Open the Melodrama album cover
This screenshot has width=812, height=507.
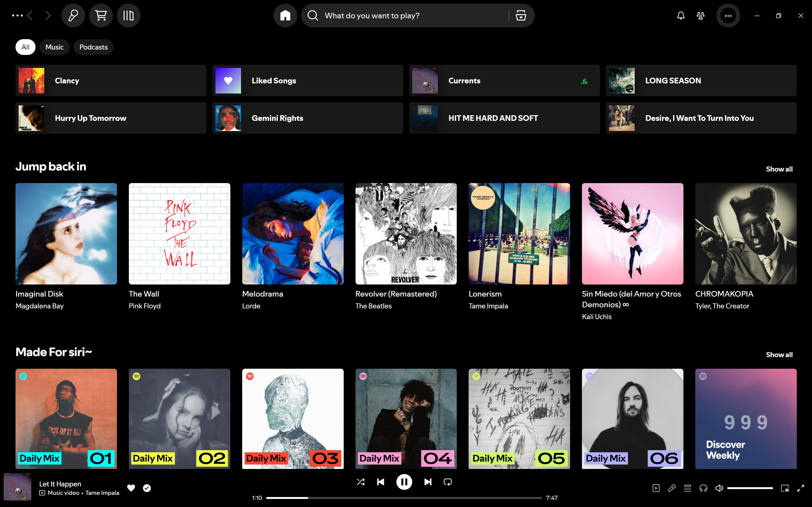coord(293,234)
